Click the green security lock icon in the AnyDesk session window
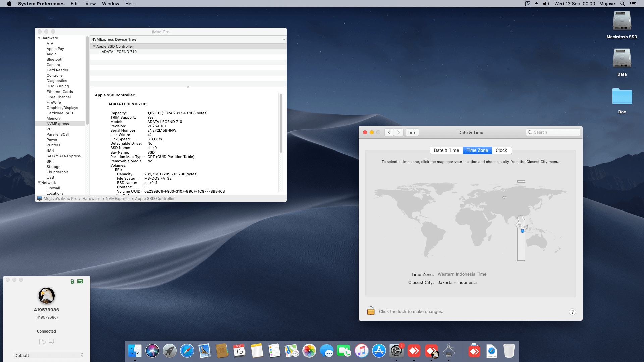Image resolution: width=644 pixels, height=362 pixels. click(x=72, y=282)
